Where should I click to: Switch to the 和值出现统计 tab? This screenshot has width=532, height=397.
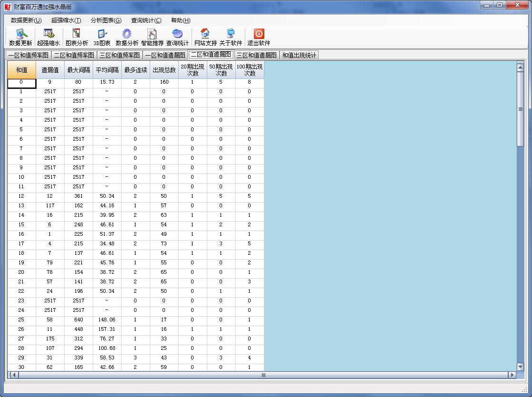[299, 55]
